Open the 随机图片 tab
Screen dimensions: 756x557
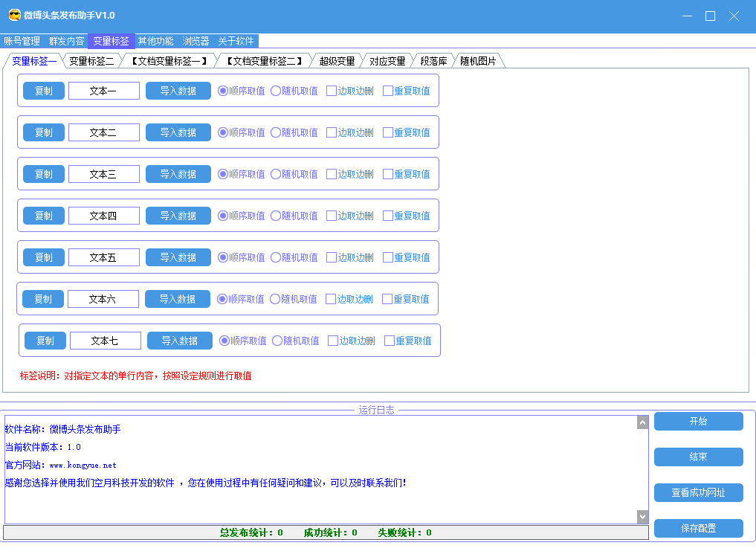[x=478, y=61]
